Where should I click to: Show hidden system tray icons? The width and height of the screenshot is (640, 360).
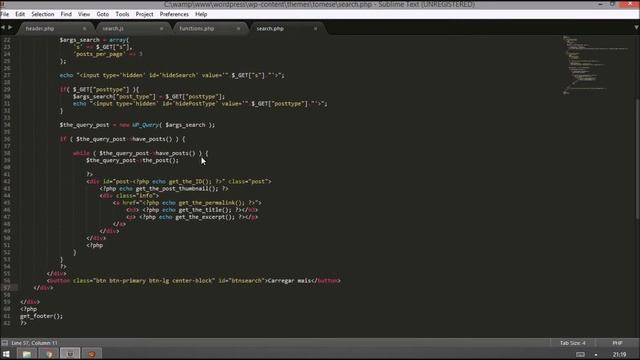[596, 355]
